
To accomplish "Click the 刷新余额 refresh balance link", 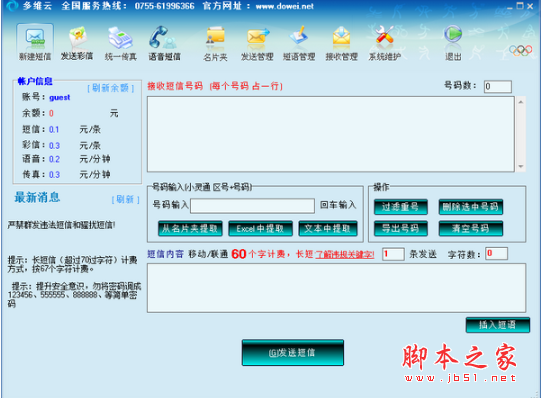I will [x=111, y=88].
